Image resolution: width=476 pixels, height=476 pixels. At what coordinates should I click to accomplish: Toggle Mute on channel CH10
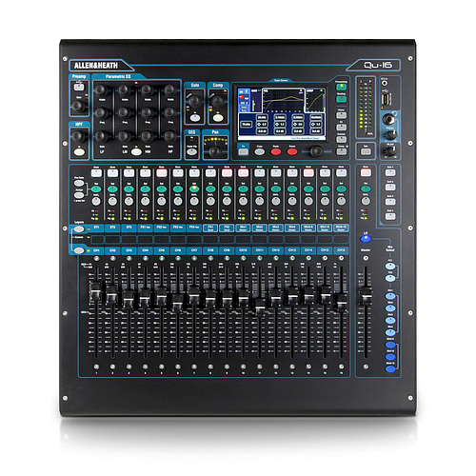[243, 173]
